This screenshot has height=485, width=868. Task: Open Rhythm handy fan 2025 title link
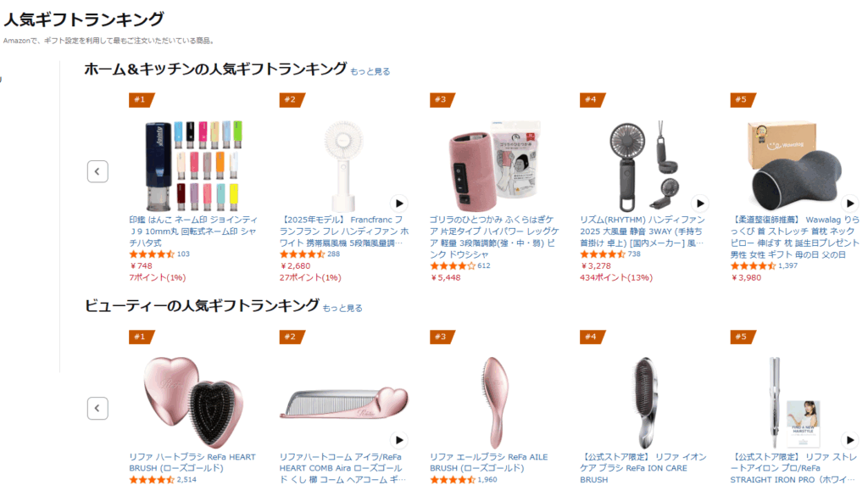pos(643,231)
